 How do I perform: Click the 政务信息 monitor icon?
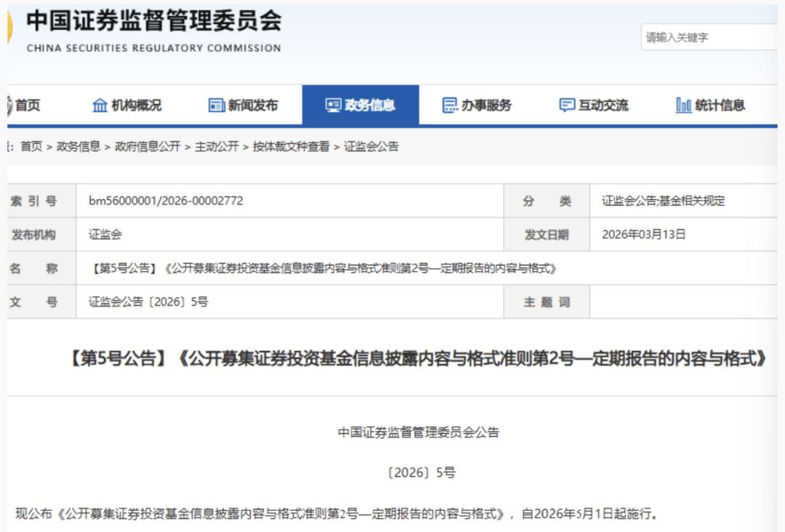333,105
